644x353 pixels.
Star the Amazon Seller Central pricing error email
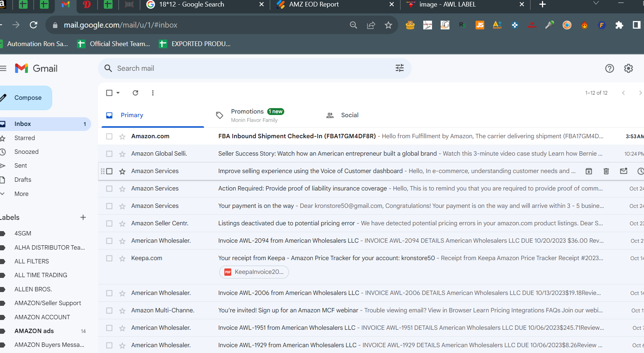pos(122,223)
